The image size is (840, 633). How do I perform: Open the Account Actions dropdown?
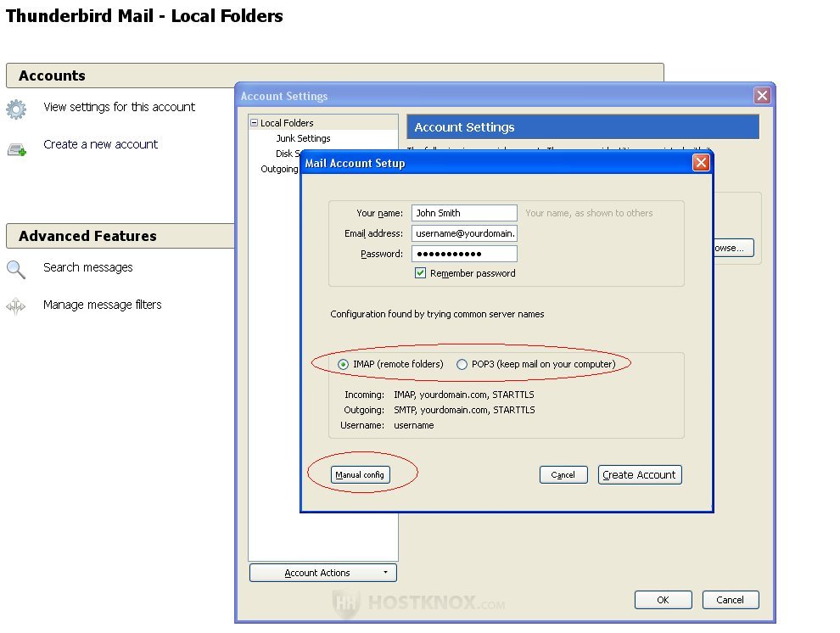coord(323,573)
